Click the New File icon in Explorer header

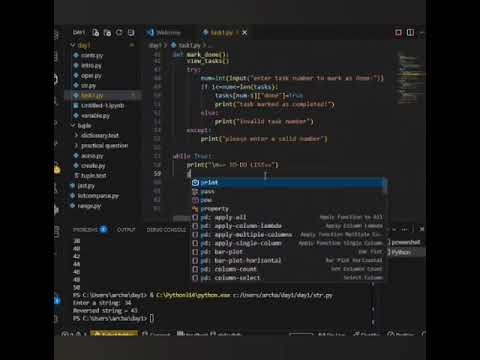click(x=96, y=33)
